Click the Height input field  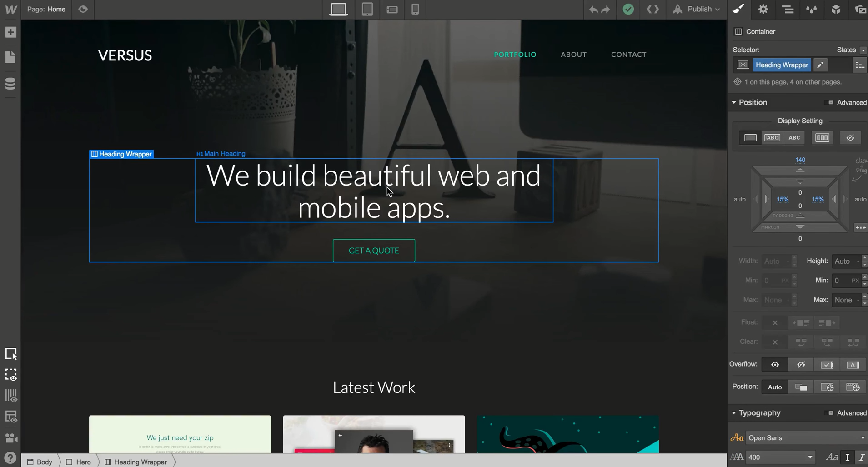(x=843, y=261)
